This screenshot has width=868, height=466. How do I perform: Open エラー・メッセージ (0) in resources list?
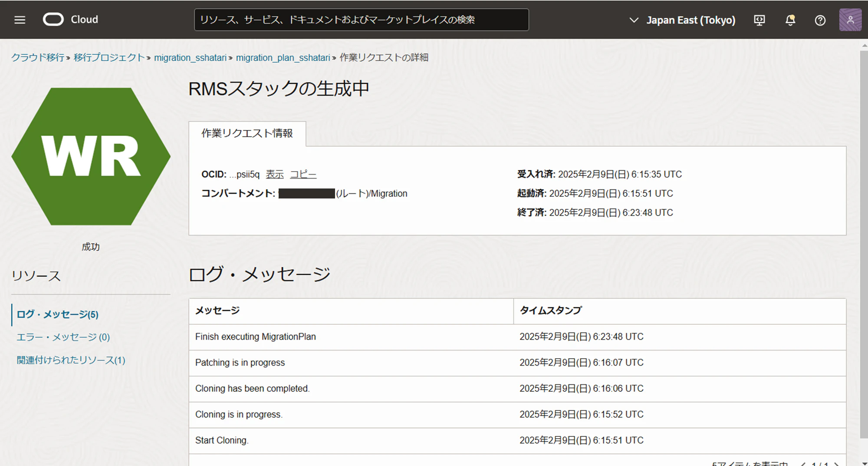(x=63, y=337)
